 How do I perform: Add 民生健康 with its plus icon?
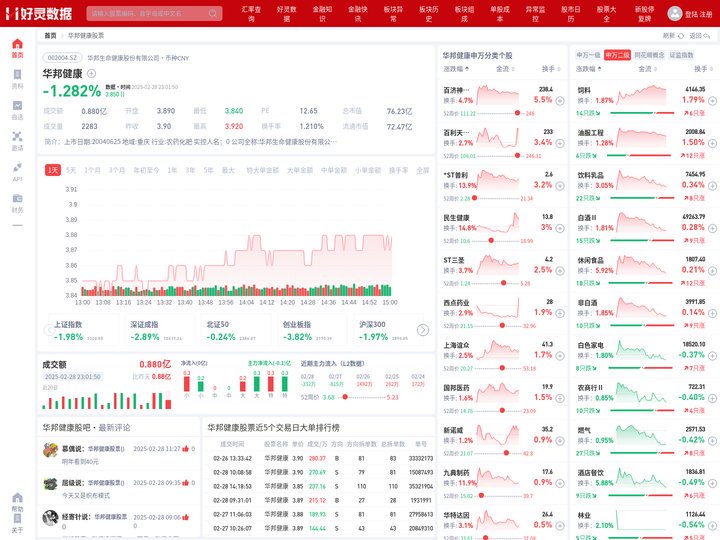[560, 228]
